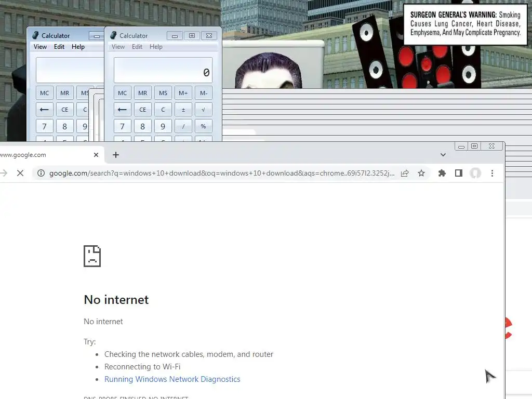Click the share page icon in Chrome
The height and width of the screenshot is (399, 532).
(x=405, y=174)
